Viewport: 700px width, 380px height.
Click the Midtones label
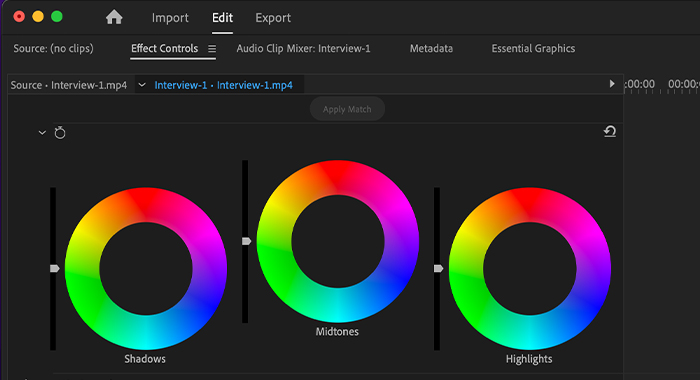(x=337, y=332)
